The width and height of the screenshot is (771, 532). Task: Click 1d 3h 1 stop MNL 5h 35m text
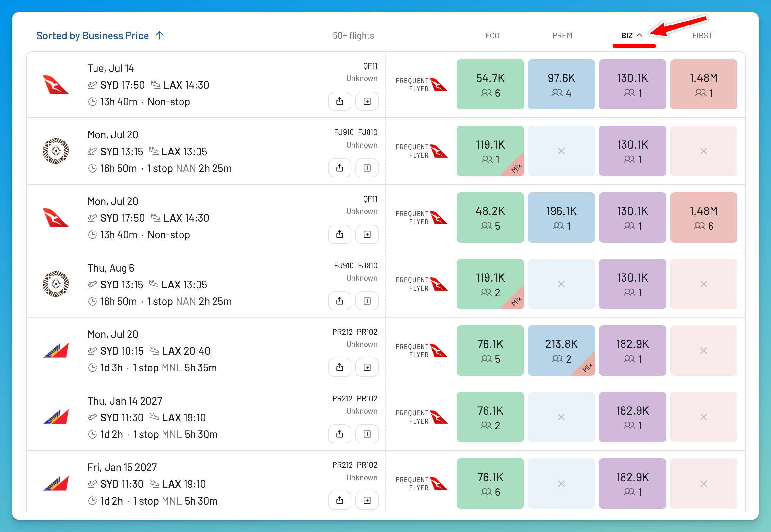click(159, 368)
